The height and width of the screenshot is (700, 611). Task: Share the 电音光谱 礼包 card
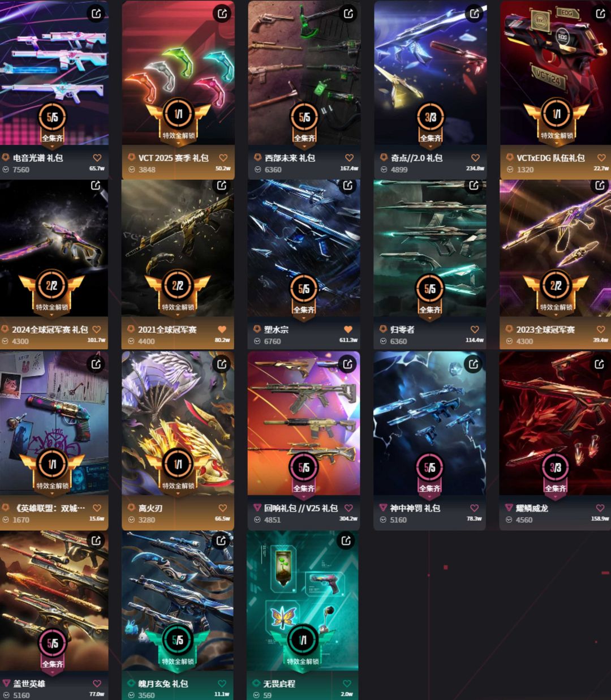click(x=97, y=14)
